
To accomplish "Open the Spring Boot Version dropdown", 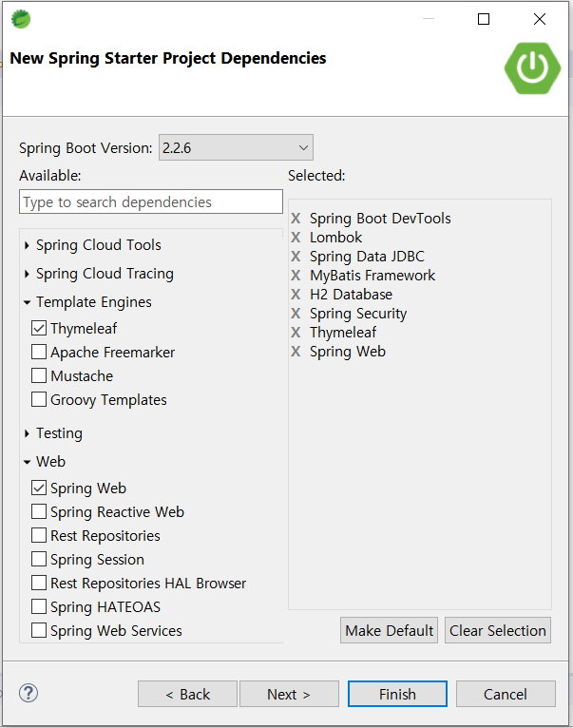I will (x=236, y=147).
